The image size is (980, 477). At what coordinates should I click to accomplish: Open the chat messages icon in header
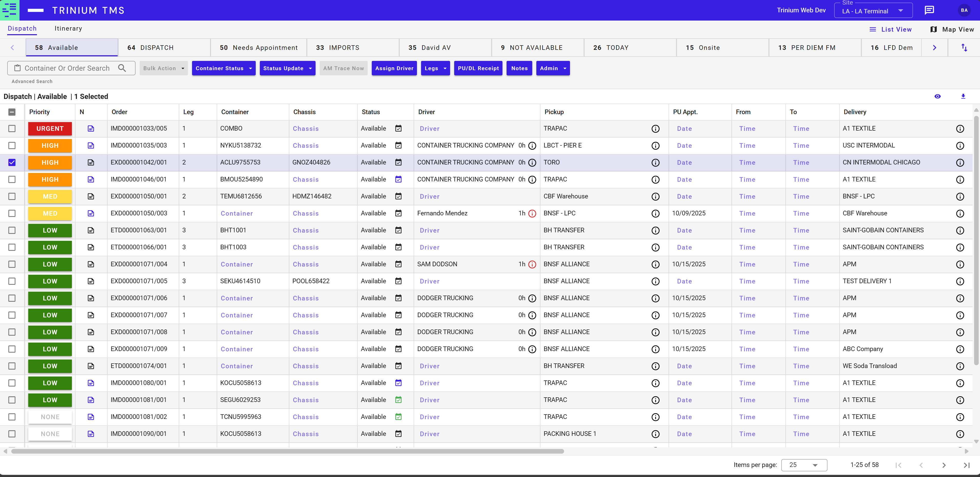pyautogui.click(x=929, y=10)
